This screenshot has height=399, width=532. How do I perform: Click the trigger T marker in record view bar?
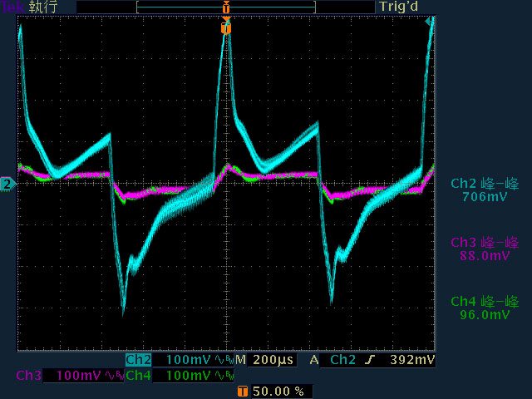pos(225,7)
